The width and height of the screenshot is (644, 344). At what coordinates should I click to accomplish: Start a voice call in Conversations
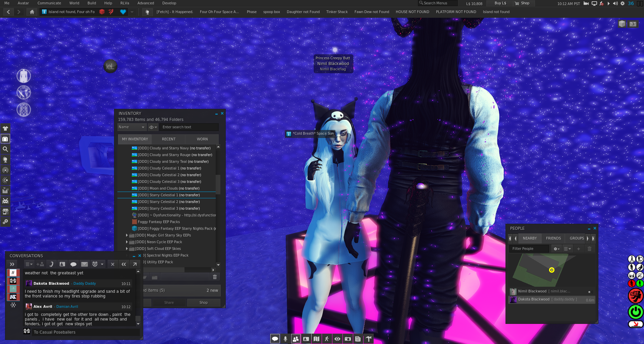click(x=51, y=264)
